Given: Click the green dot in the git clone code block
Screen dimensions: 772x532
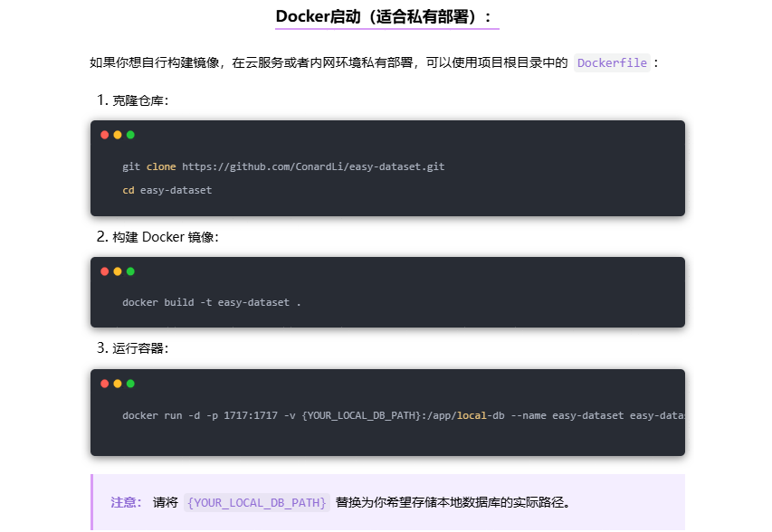Looking at the screenshot, I should (130, 135).
